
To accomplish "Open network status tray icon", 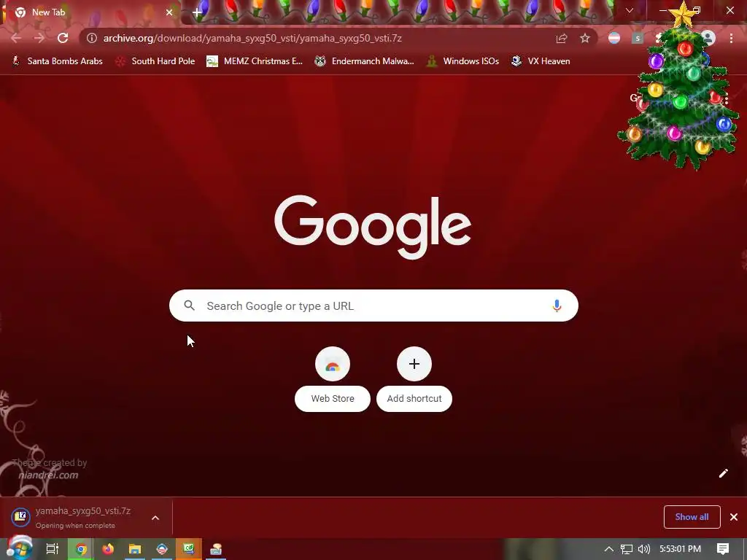I will (627, 549).
